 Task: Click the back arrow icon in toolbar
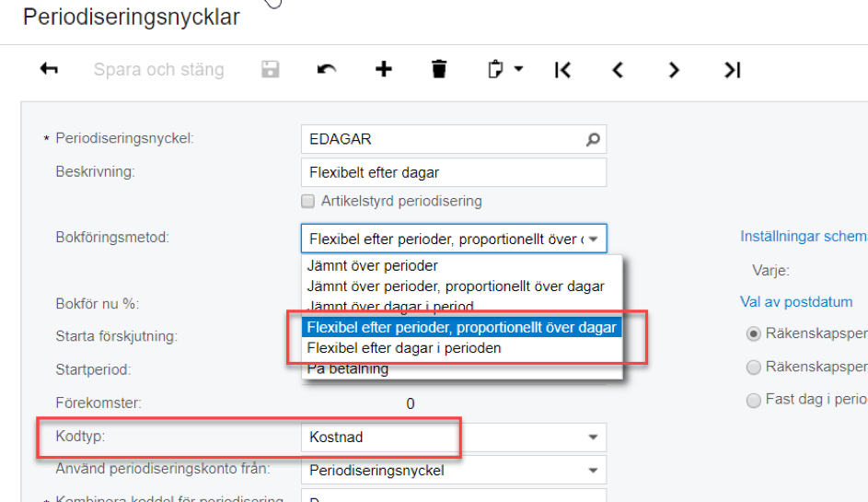pos(49,69)
